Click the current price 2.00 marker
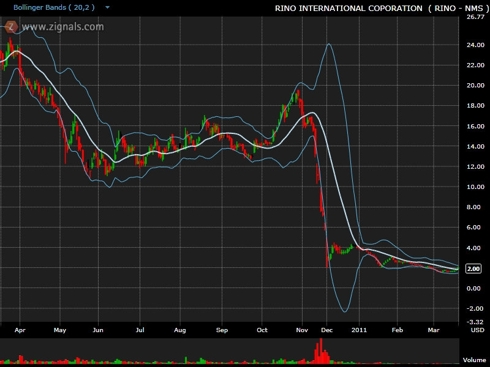The width and height of the screenshot is (490, 367). pos(473,269)
